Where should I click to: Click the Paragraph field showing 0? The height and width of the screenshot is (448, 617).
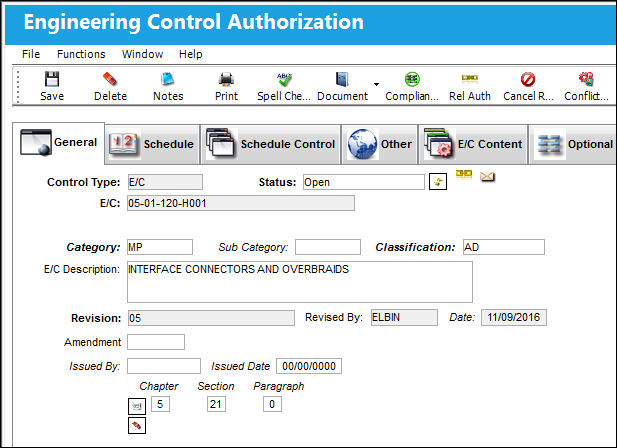pyautogui.click(x=272, y=404)
